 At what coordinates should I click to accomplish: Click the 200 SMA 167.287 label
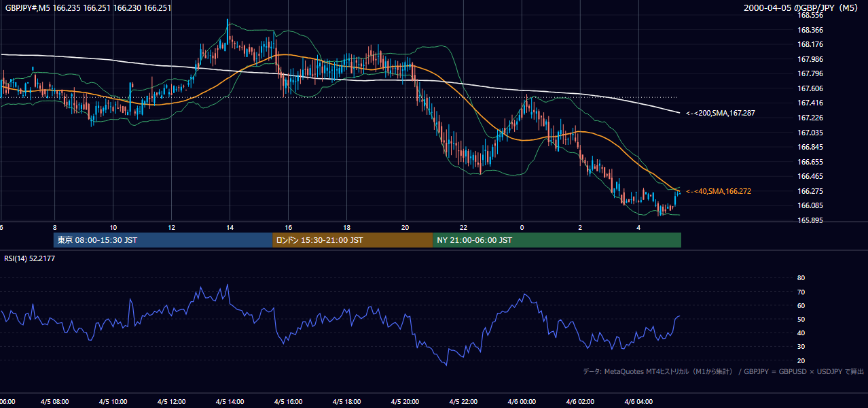coord(721,113)
